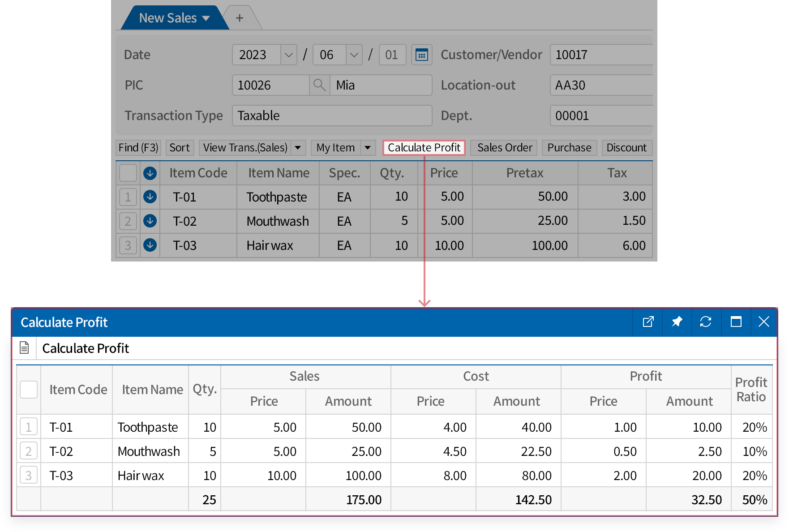Click the PIC search magnifier
Image resolution: width=789 pixels, height=532 pixels.
tap(319, 85)
